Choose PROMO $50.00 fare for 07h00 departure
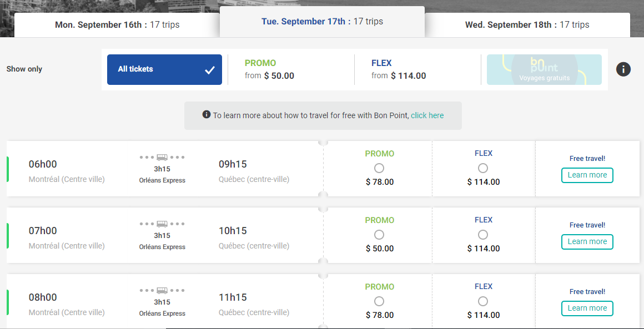 [x=379, y=235]
